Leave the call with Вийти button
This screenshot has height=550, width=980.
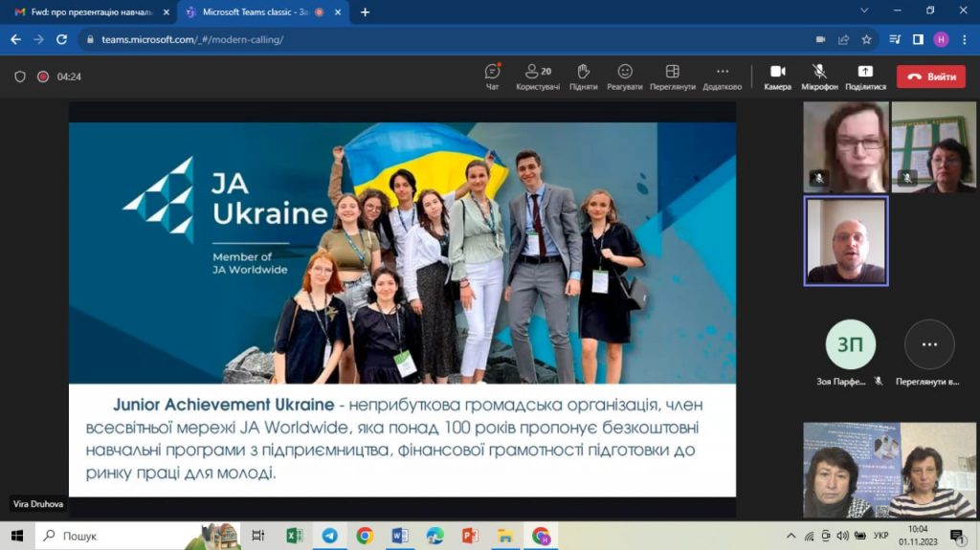[930, 77]
